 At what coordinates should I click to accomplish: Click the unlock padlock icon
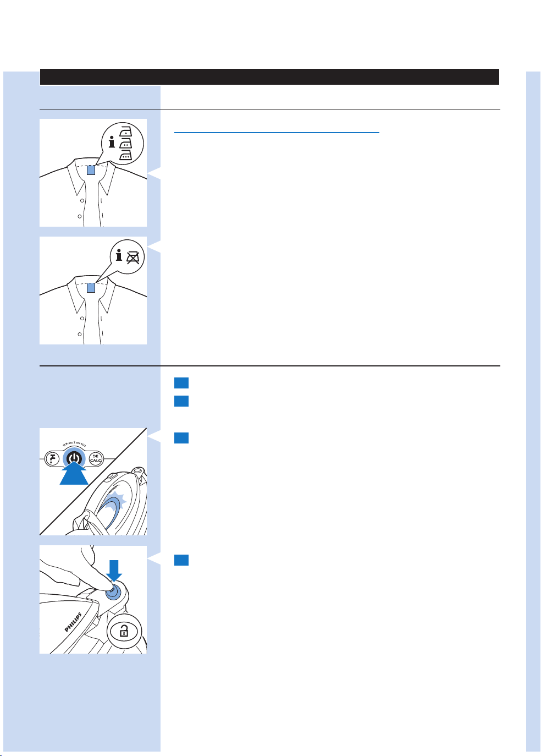tap(124, 631)
